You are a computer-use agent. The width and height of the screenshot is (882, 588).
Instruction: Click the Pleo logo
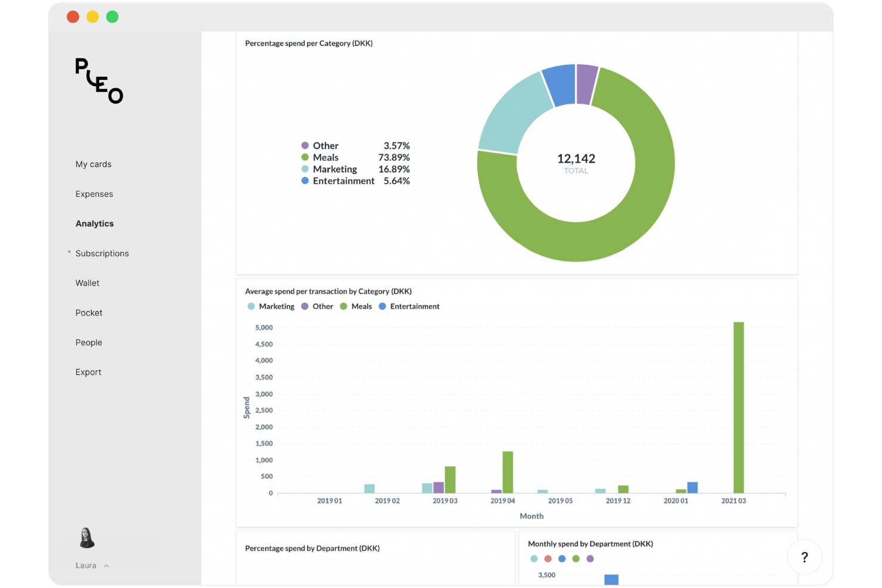point(98,80)
